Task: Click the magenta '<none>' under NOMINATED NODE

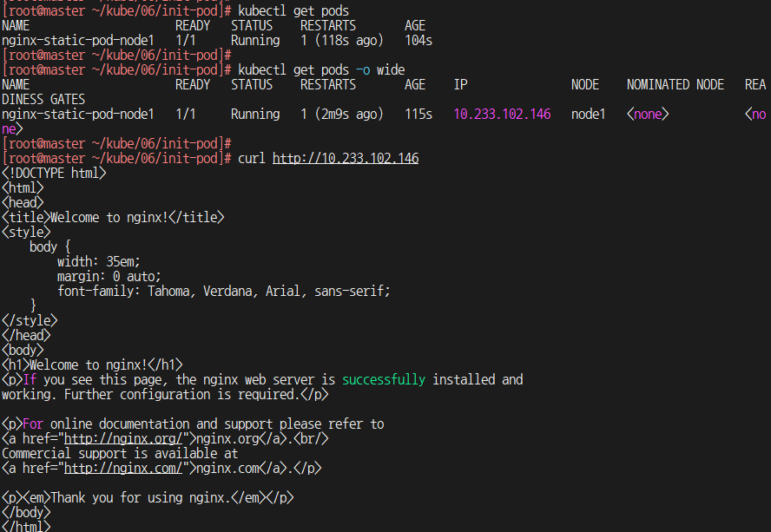Action: click(648, 114)
